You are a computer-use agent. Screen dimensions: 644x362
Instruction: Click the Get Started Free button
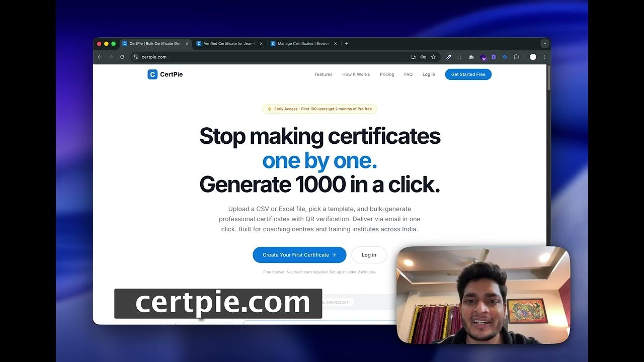point(468,74)
